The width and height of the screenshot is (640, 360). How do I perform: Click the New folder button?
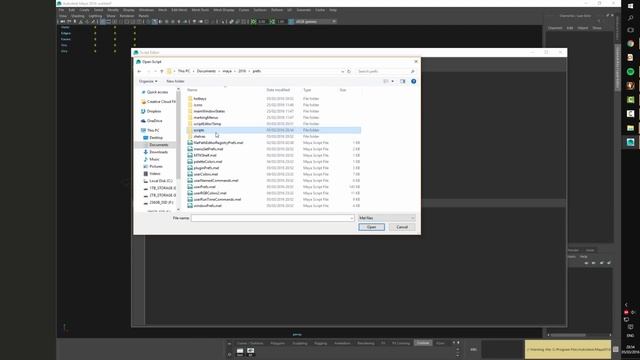pos(175,81)
